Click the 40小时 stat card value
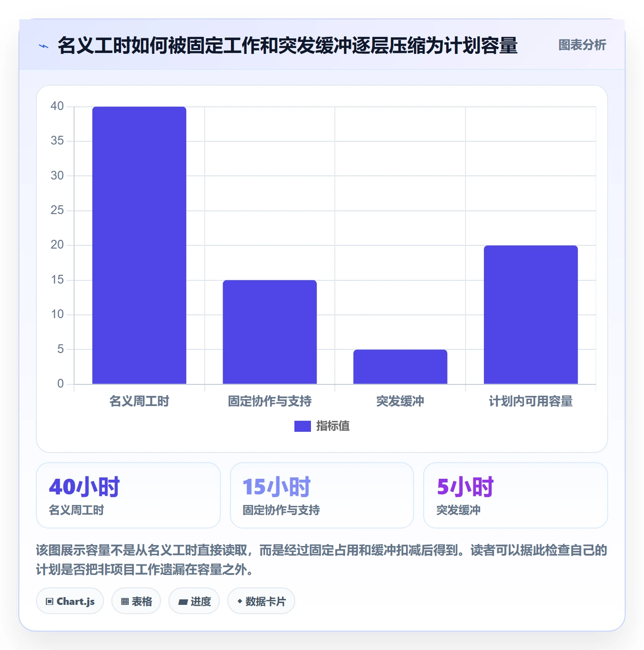 pos(84,487)
